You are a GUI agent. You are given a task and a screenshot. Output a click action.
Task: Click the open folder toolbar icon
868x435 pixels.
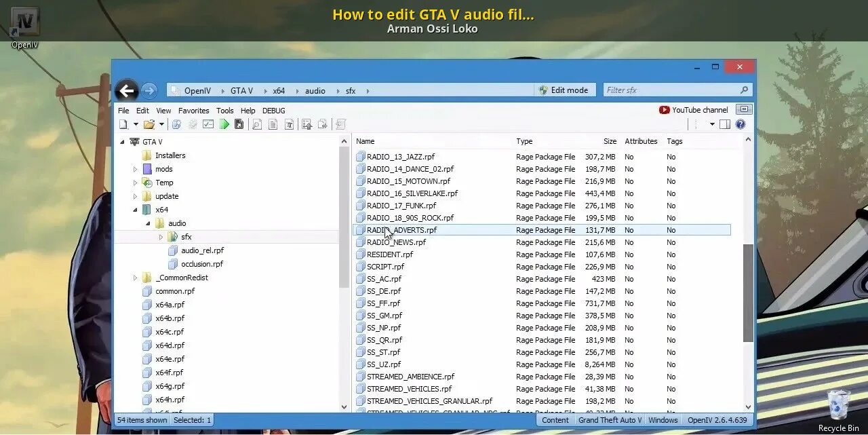[149, 124]
